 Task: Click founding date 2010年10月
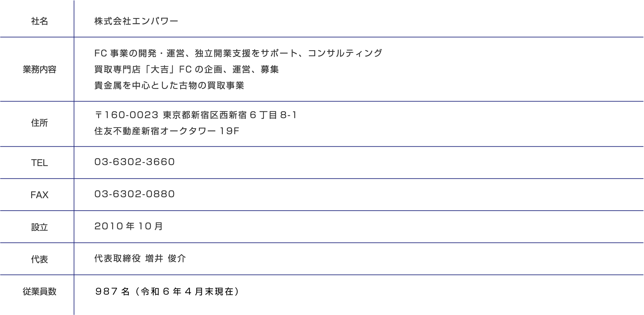(x=129, y=226)
